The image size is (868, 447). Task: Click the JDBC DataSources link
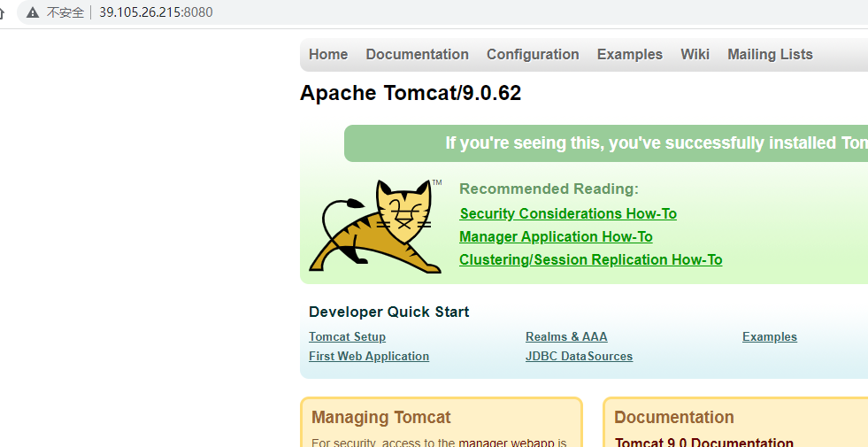pos(579,356)
